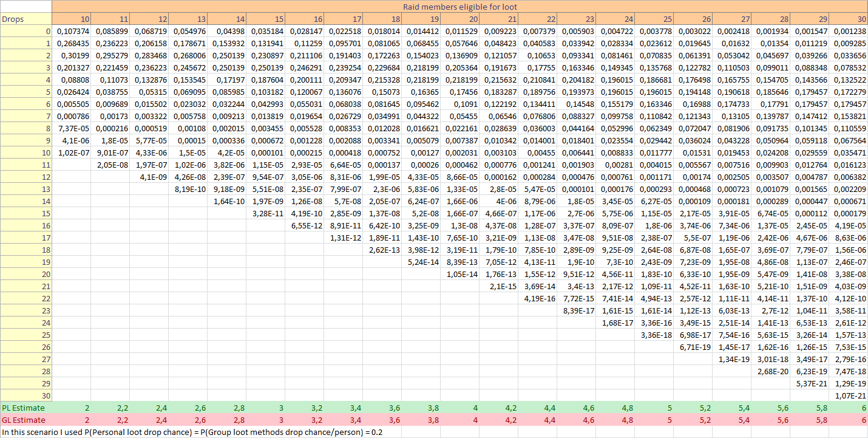This screenshot has width=868, height=438.
Task: Select the PL Estimate value 6
Action: (849, 408)
